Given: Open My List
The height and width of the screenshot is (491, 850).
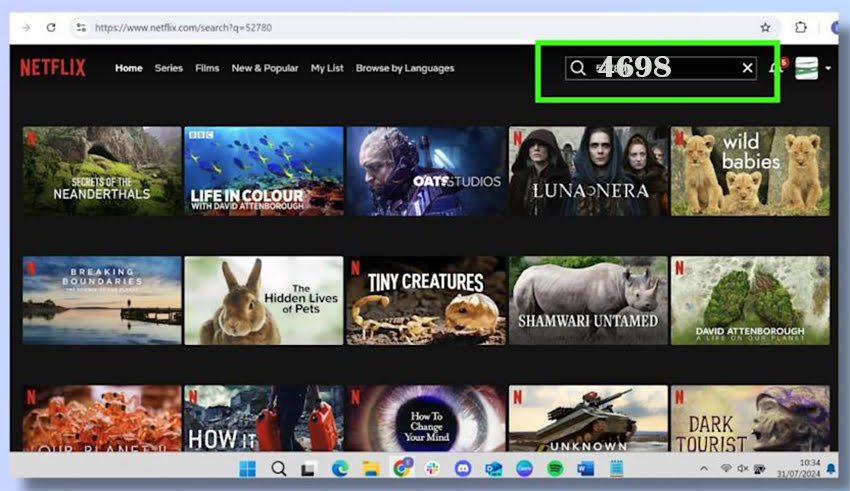Looking at the screenshot, I should (327, 68).
